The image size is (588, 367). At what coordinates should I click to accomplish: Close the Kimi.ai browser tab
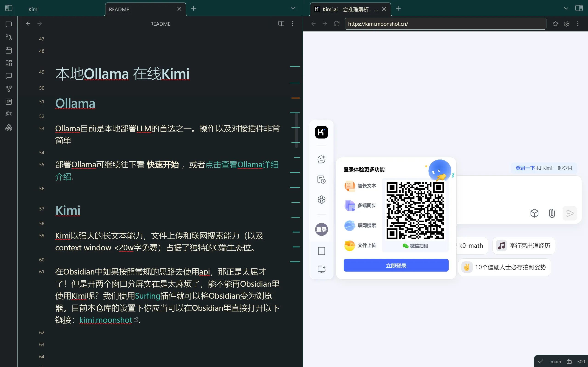coord(384,9)
